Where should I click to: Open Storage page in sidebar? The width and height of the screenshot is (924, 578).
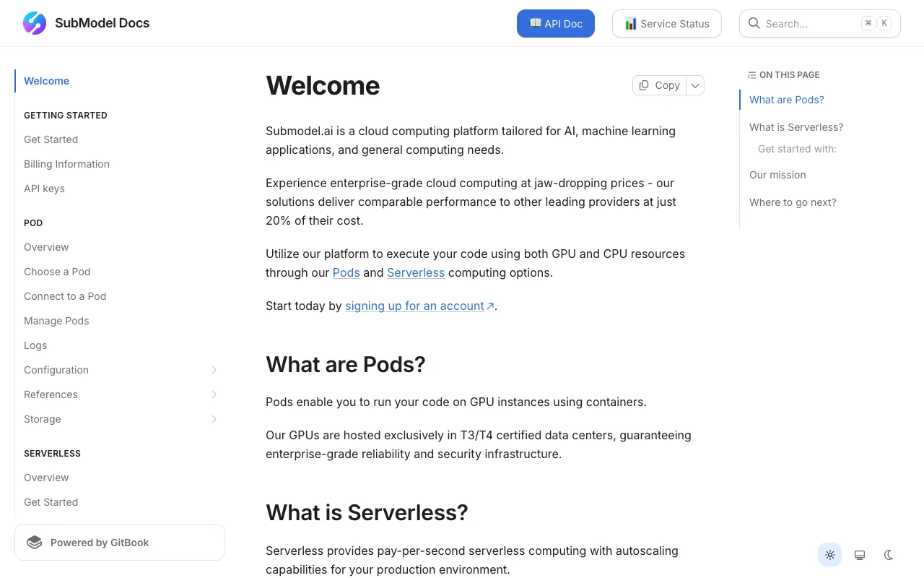coord(43,419)
